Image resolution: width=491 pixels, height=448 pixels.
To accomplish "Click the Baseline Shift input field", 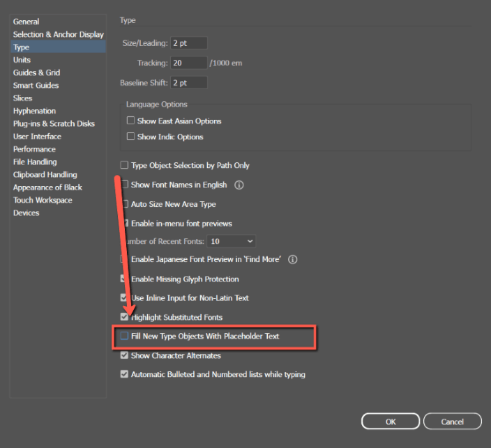I will 189,83.
